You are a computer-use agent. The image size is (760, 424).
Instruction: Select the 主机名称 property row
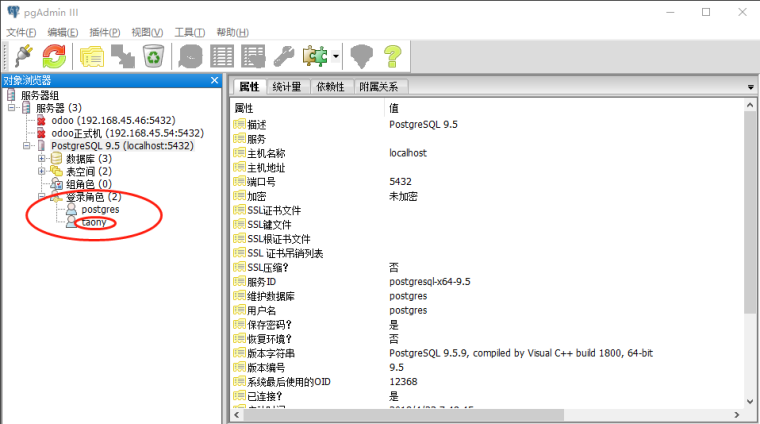click(x=488, y=153)
